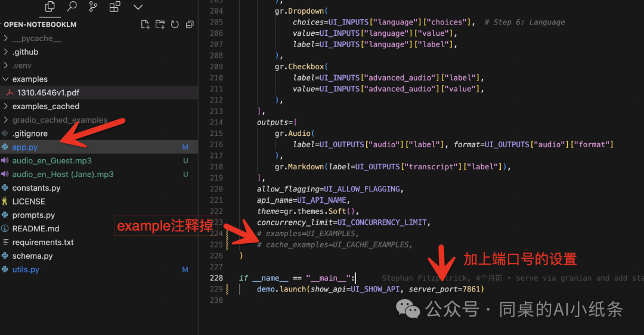Show additional views chevron in activity bar
Image resolution: width=644 pixels, height=335 pixels.
138,7
